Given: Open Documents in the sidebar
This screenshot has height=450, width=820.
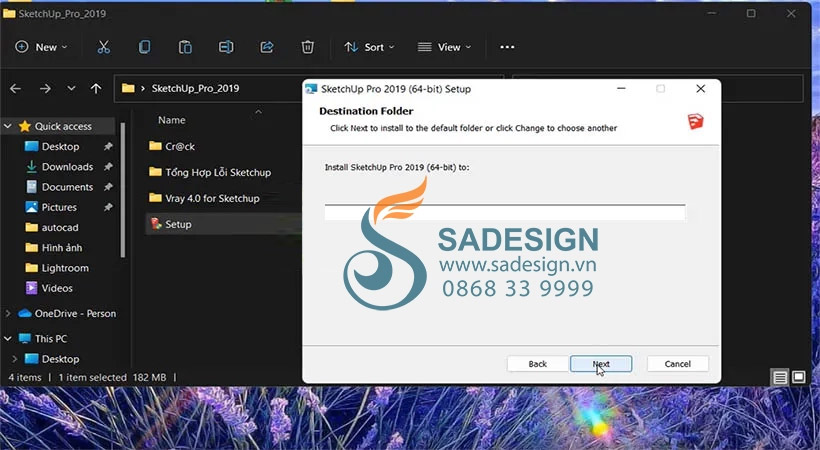Looking at the screenshot, I should coord(67,187).
